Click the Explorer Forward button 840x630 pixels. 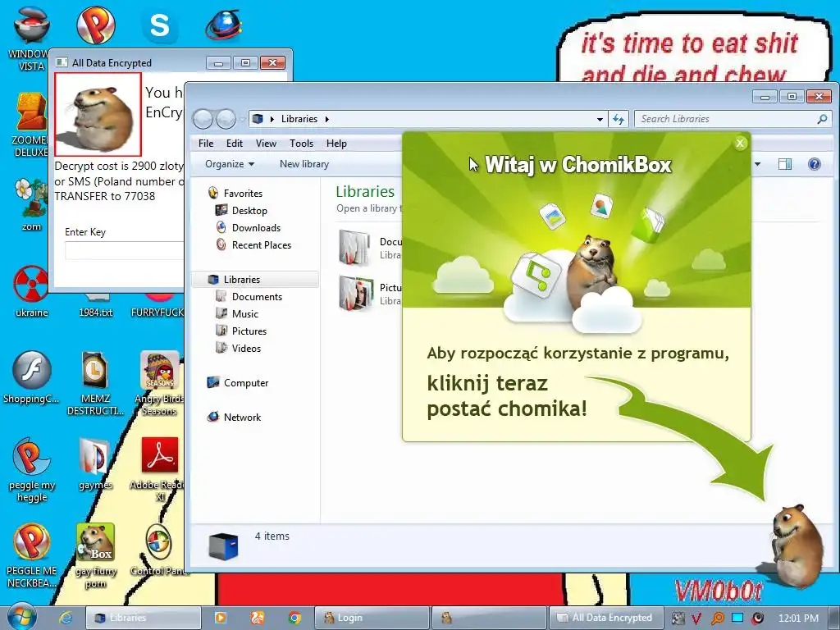(x=226, y=119)
